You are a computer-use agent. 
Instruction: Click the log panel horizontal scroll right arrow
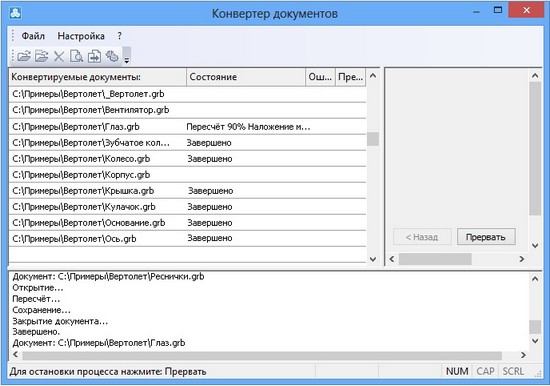[523, 355]
